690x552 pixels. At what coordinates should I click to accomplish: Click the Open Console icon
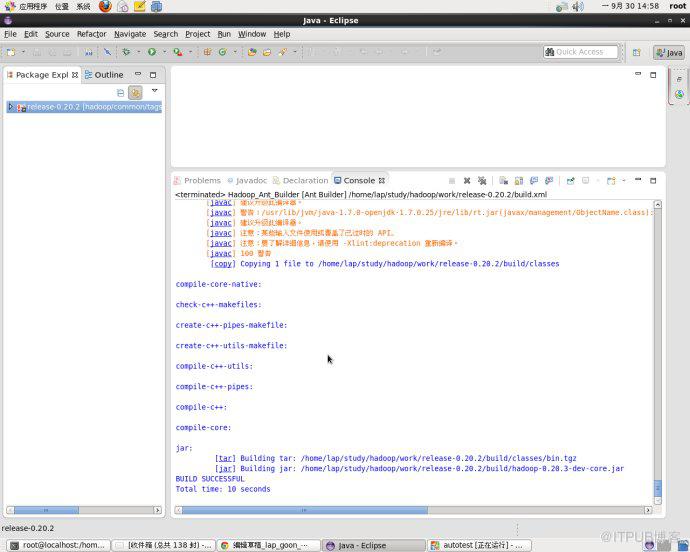pos(611,180)
